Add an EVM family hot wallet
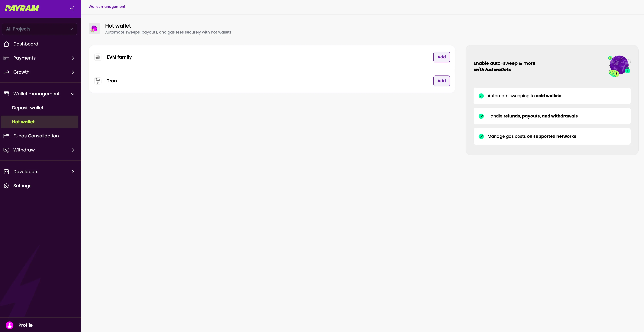 pos(442,57)
